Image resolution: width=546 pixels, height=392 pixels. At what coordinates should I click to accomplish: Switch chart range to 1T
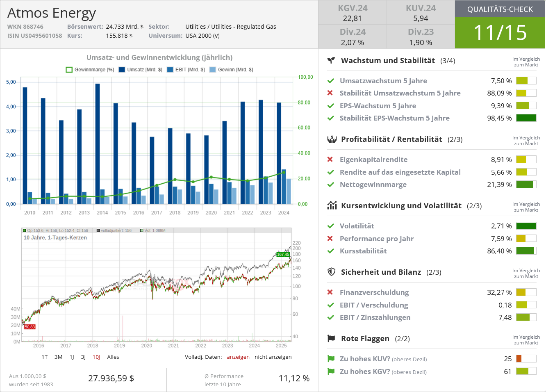[x=44, y=357]
